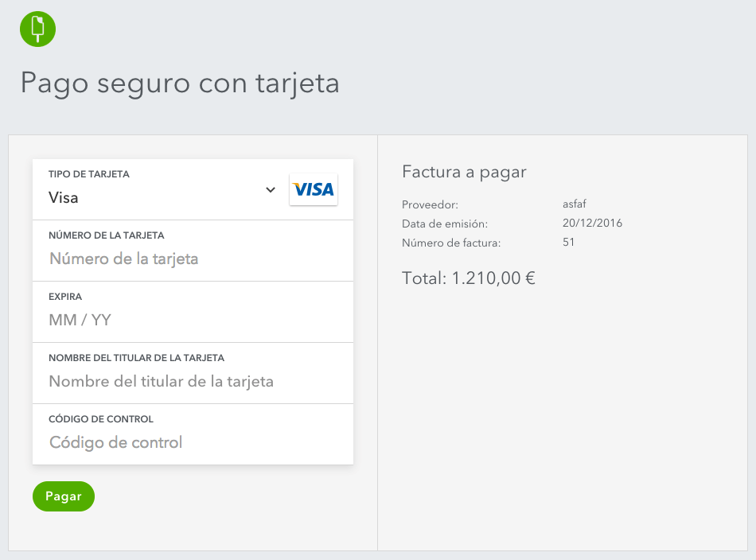
Task: Click into the Código de control field
Action: coord(193,442)
